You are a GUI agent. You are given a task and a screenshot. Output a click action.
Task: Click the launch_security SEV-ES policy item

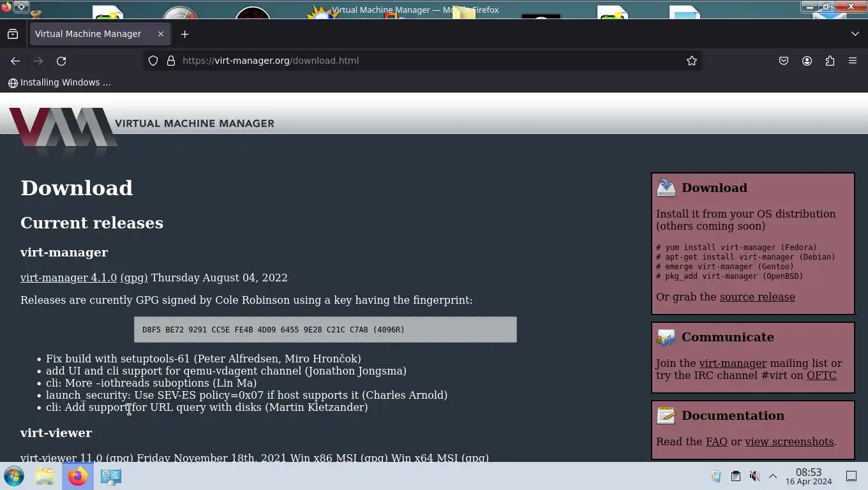pos(246,395)
